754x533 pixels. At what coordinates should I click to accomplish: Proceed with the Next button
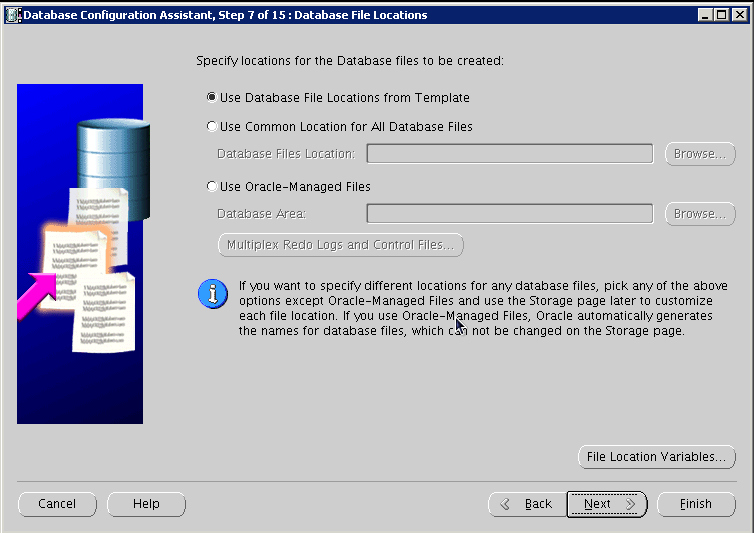point(607,504)
